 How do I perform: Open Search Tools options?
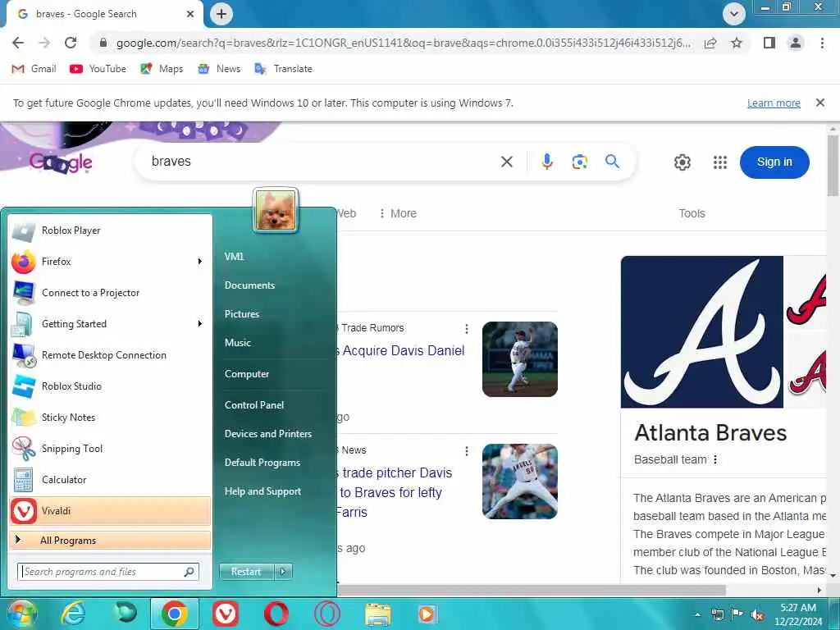coord(692,213)
